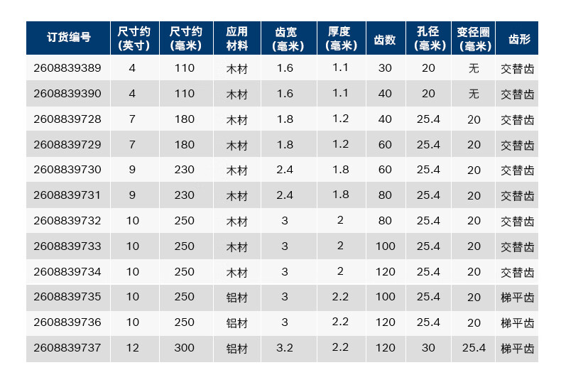This screenshot has height=392, width=561.
Task: Select order number 2608839735
Action: click(x=67, y=297)
